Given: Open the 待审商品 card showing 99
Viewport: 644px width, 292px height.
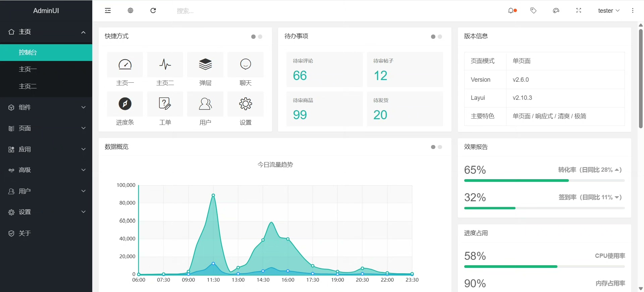Looking at the screenshot, I should (325, 109).
